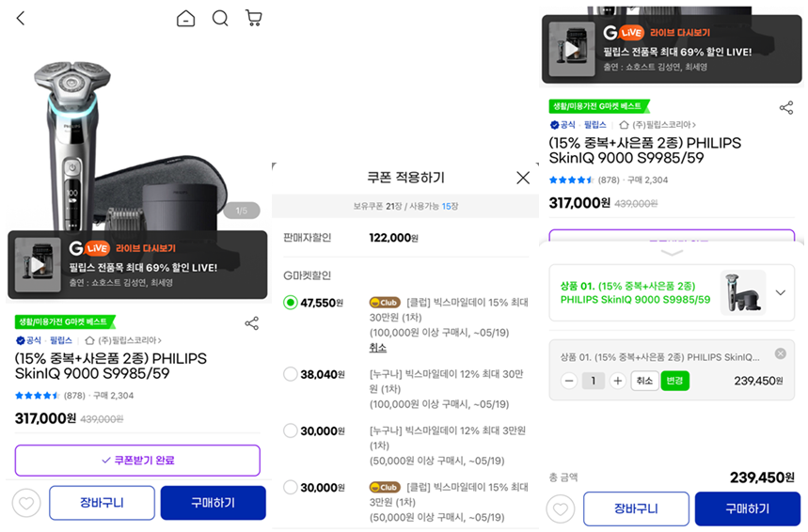Click the quantity field showing 1

click(x=594, y=381)
